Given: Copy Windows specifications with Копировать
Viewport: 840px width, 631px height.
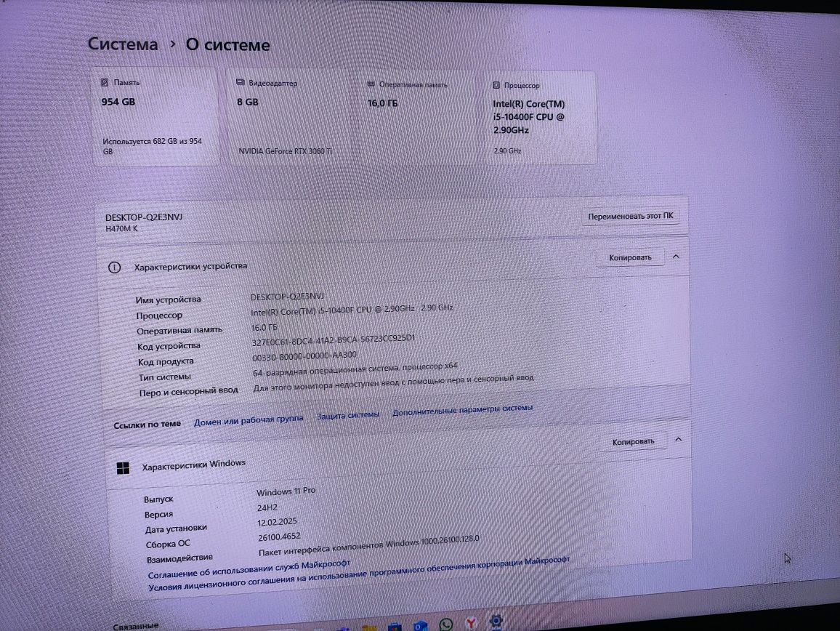Looking at the screenshot, I should point(633,442).
